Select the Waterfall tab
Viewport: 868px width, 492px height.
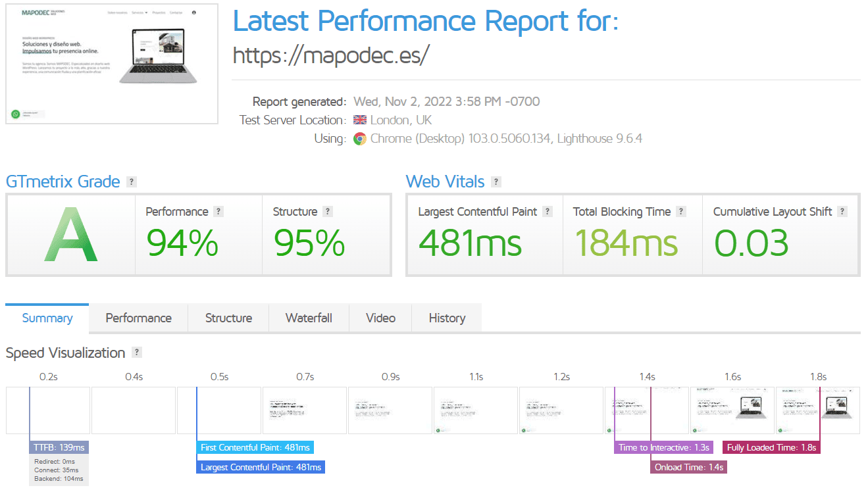(309, 318)
